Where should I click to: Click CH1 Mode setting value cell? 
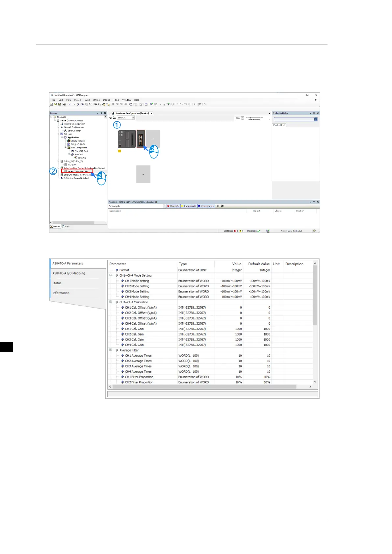[228, 281]
